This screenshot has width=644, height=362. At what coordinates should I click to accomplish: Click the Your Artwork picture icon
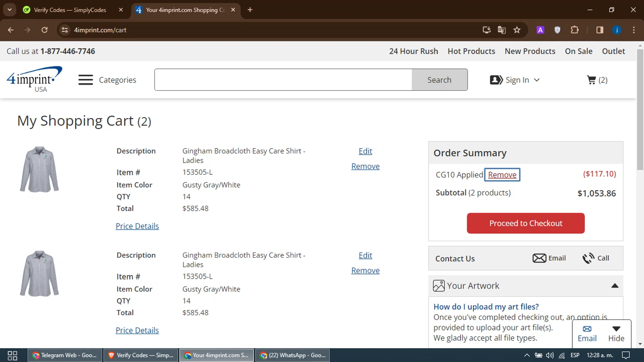[439, 286]
